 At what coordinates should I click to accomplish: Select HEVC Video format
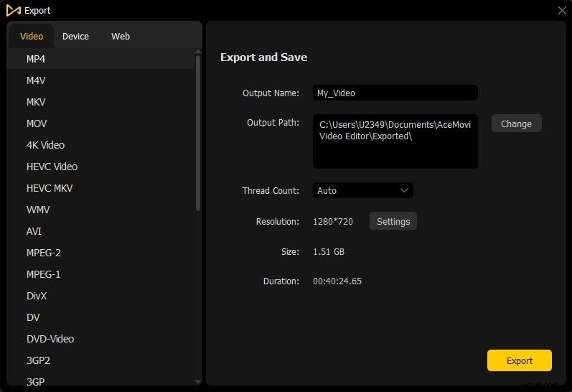pyautogui.click(x=52, y=167)
